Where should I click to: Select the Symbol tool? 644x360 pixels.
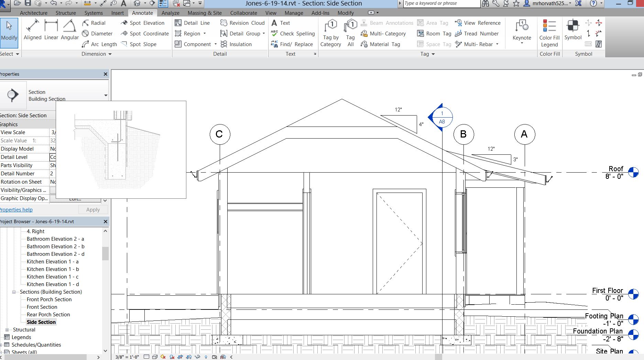573,30
